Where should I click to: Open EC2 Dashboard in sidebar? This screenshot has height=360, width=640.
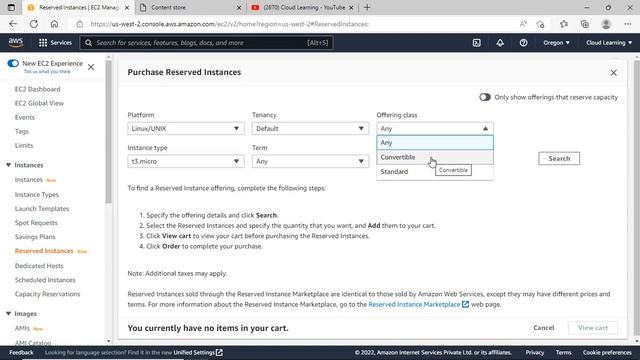[x=38, y=89]
